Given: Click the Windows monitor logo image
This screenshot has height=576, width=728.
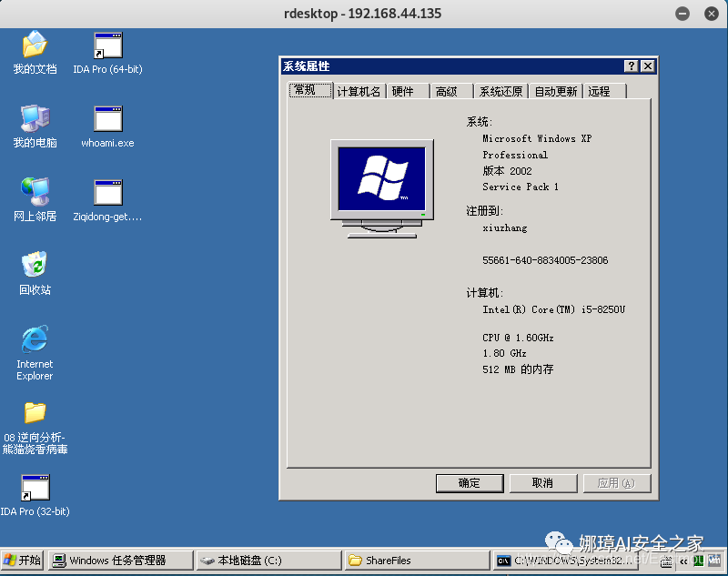Looking at the screenshot, I should 381,188.
